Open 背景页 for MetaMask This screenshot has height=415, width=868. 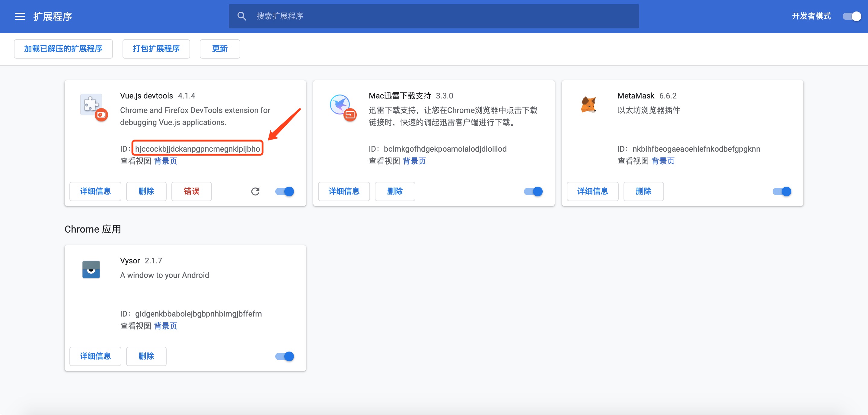[x=662, y=161]
